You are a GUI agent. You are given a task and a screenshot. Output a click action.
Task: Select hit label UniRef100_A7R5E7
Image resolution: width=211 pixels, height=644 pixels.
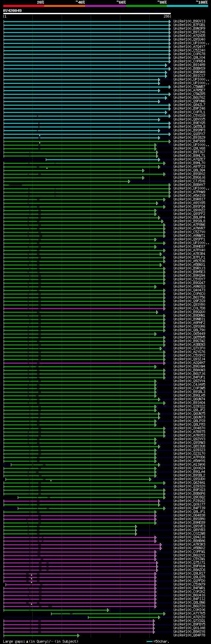coord(189,90)
